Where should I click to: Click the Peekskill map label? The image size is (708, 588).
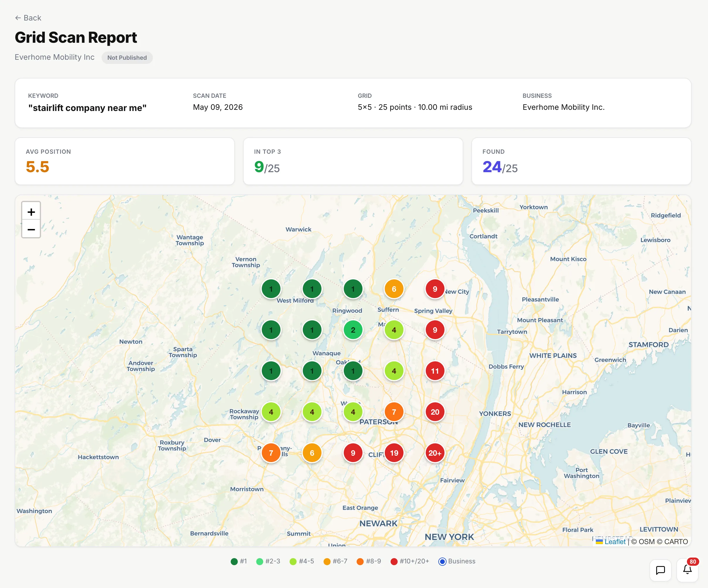pyautogui.click(x=485, y=210)
